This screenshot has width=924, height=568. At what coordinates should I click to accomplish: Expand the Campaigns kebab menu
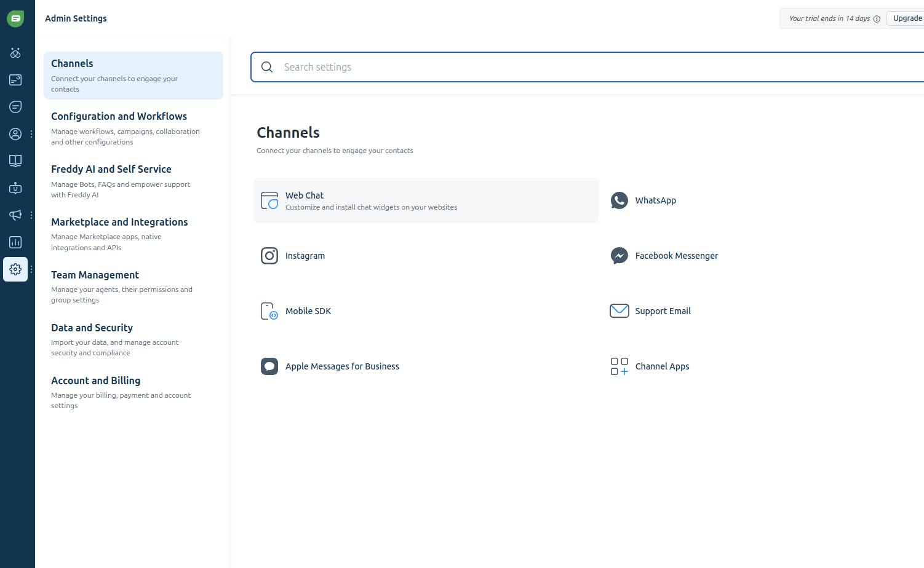point(31,215)
